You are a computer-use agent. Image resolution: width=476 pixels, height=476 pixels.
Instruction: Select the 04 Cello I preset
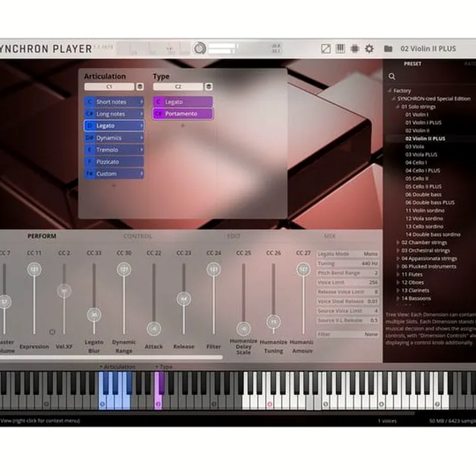pos(416,163)
